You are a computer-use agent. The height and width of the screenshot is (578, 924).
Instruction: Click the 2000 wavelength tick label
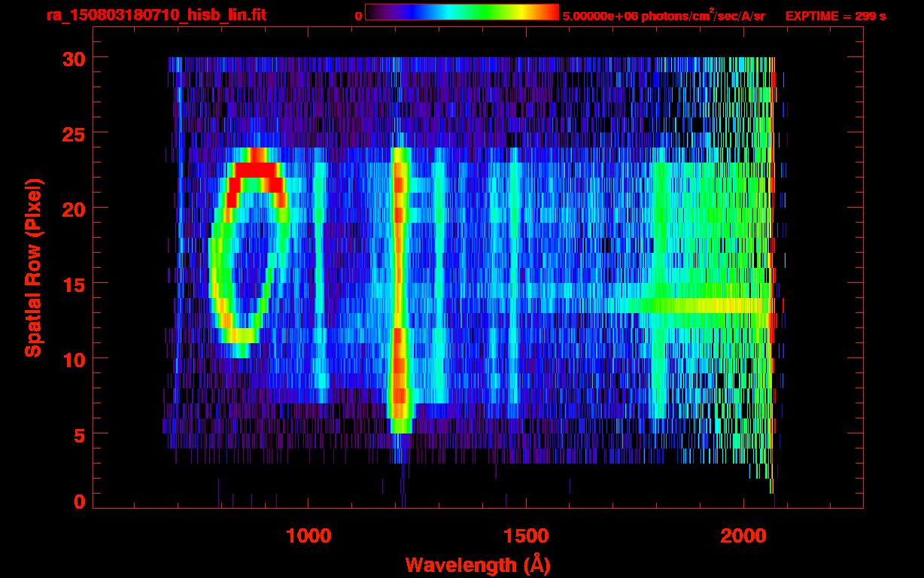pyautogui.click(x=743, y=536)
